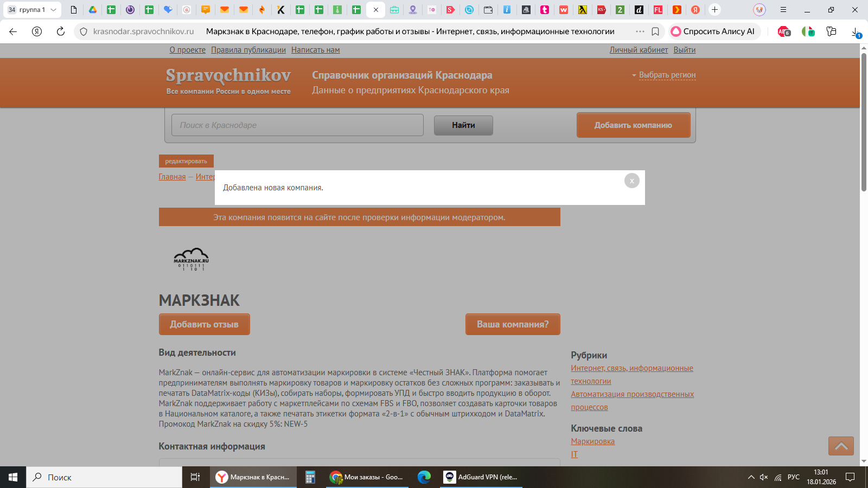Open the orange chat bubble tab
The height and width of the screenshot is (488, 868).
coord(206,10)
